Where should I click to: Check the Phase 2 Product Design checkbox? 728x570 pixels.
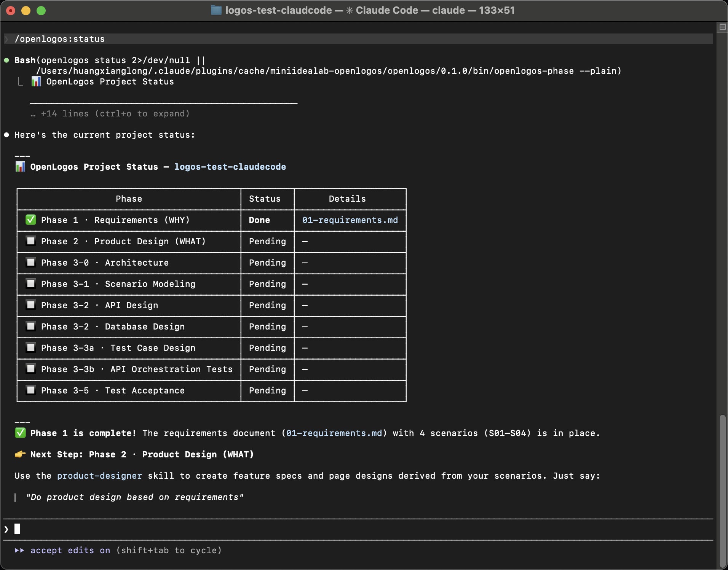(31, 241)
